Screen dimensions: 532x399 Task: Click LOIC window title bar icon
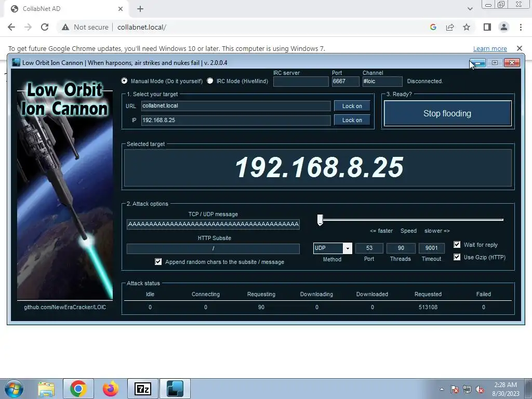pos(16,62)
